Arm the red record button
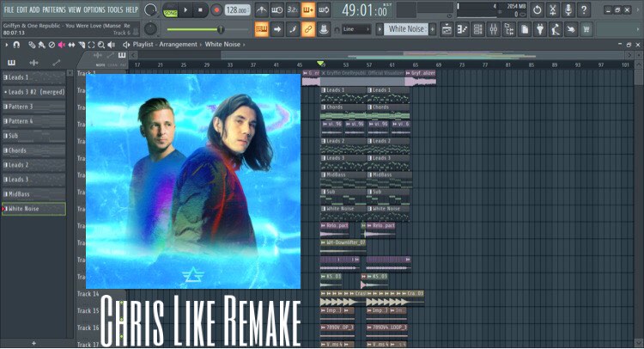 pyautogui.click(x=216, y=10)
